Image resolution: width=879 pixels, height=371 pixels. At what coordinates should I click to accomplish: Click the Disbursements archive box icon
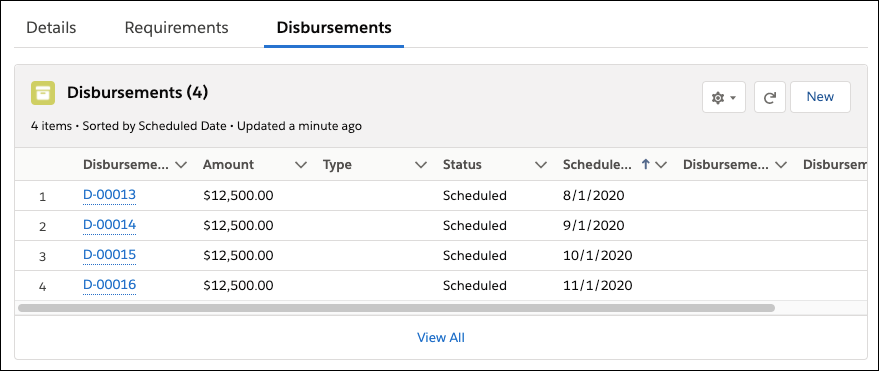[43, 93]
